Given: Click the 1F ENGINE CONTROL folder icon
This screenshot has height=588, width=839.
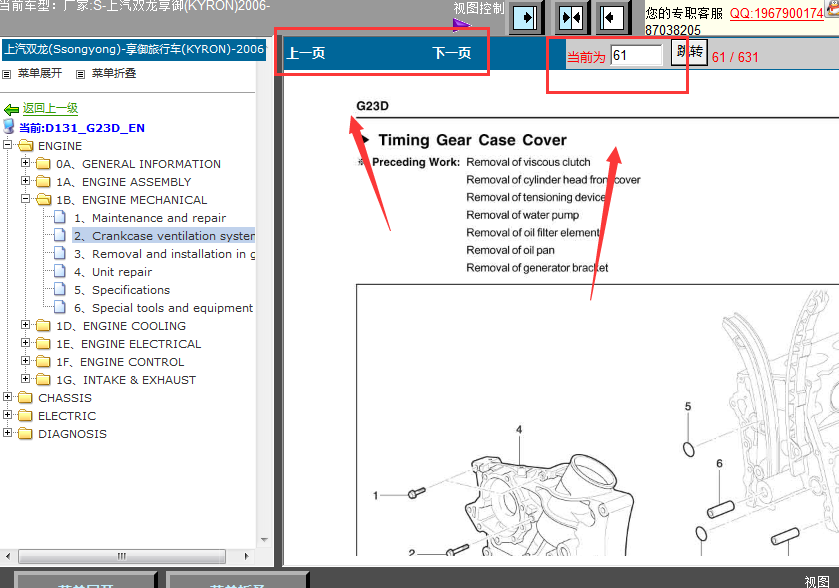Looking at the screenshot, I should (x=43, y=362).
